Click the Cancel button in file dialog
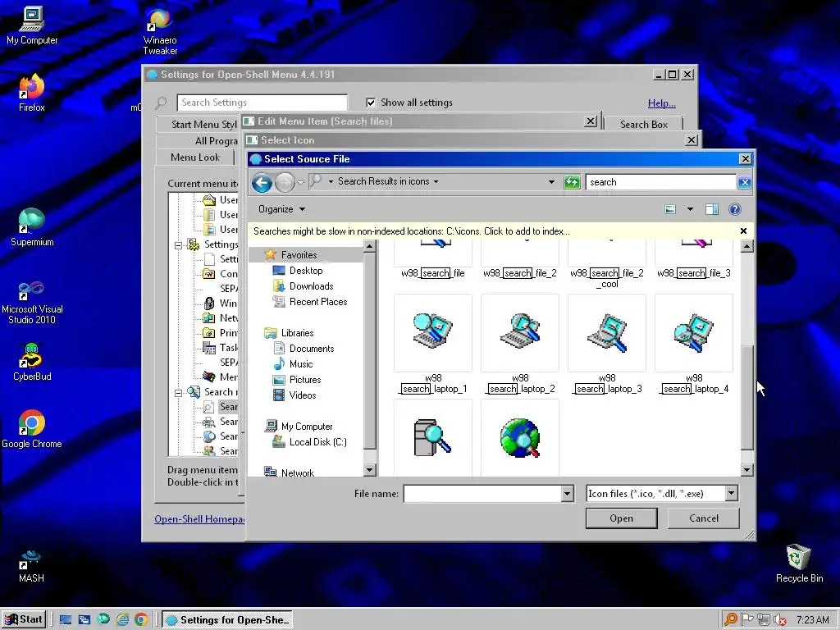The image size is (840, 630). point(703,518)
